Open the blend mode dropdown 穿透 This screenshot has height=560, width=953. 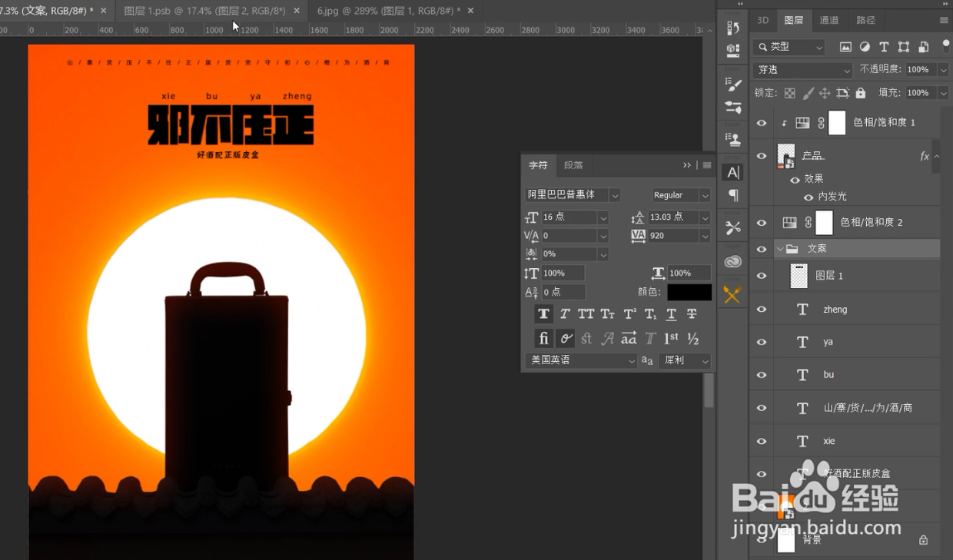802,70
